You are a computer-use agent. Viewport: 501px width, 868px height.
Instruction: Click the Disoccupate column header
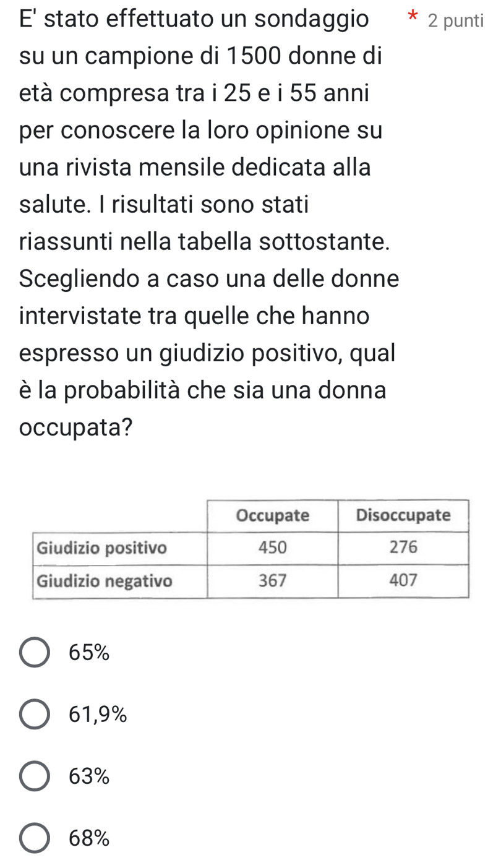tap(403, 516)
